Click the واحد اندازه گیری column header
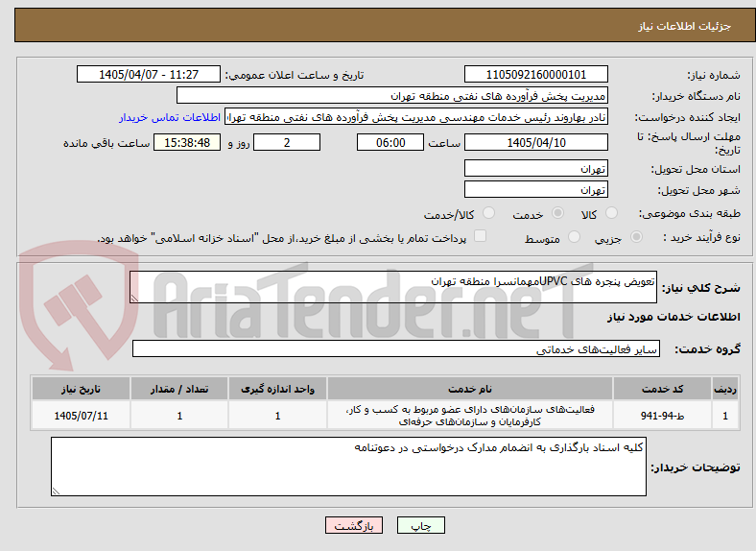 click(x=277, y=389)
